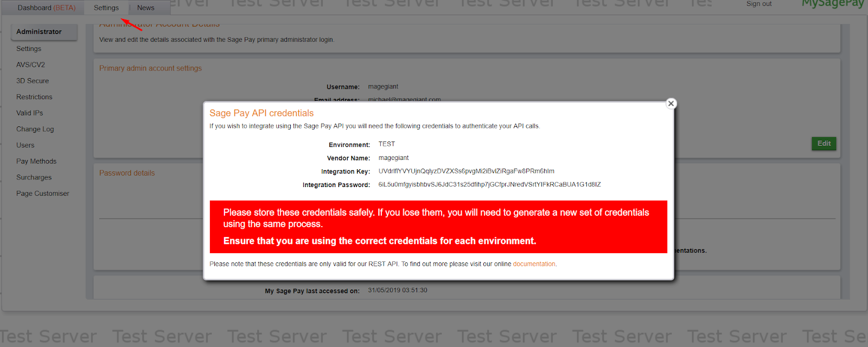Screen dimensions: 868x347
Task: Click the Integration Key value
Action: pyautogui.click(x=467, y=171)
